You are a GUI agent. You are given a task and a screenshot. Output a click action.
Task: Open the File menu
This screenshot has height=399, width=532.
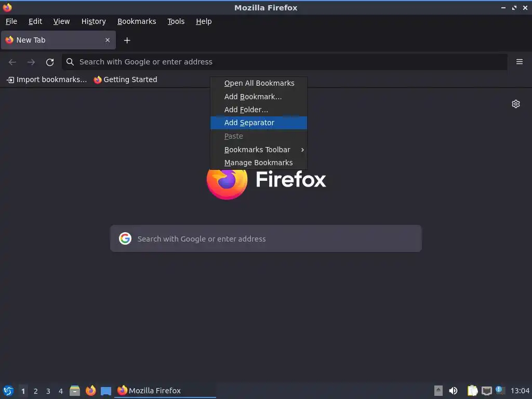pyautogui.click(x=11, y=21)
